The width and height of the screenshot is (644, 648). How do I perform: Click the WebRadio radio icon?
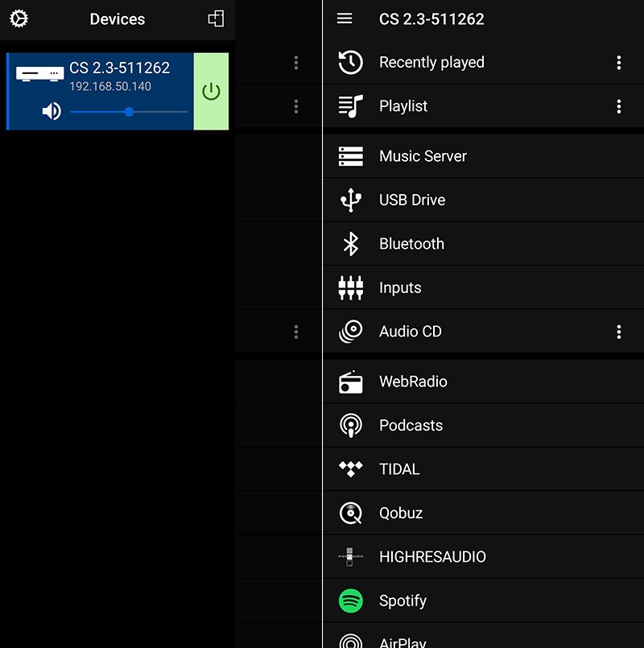tap(350, 382)
